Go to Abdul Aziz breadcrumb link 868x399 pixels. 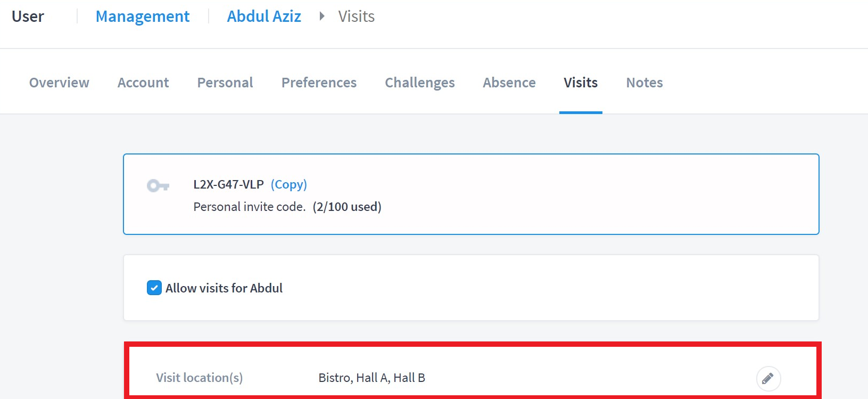(264, 17)
